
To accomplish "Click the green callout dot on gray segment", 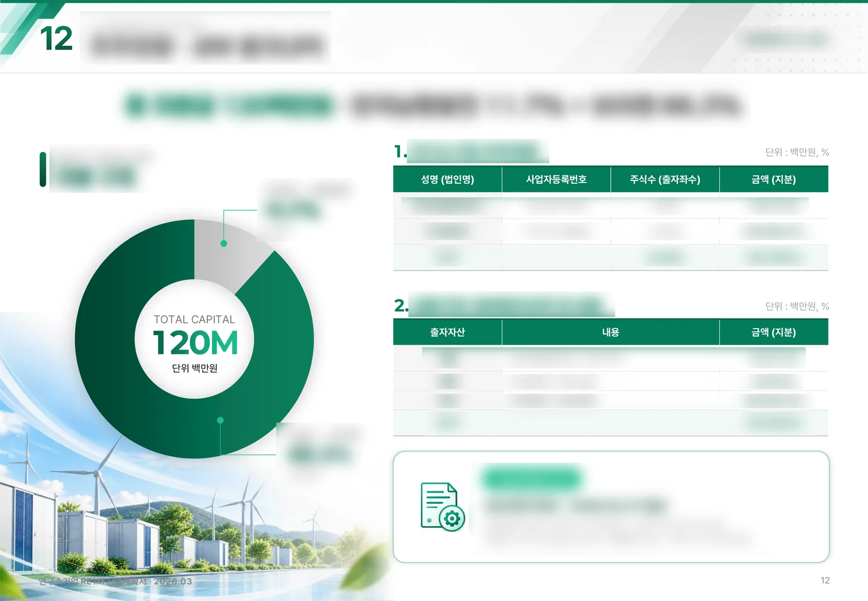I will pyautogui.click(x=223, y=243).
